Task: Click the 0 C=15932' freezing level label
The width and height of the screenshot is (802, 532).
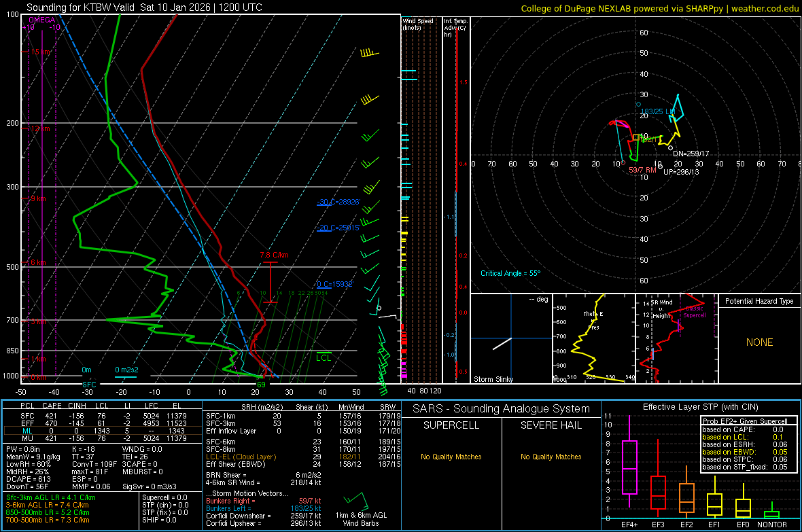Action: point(335,284)
